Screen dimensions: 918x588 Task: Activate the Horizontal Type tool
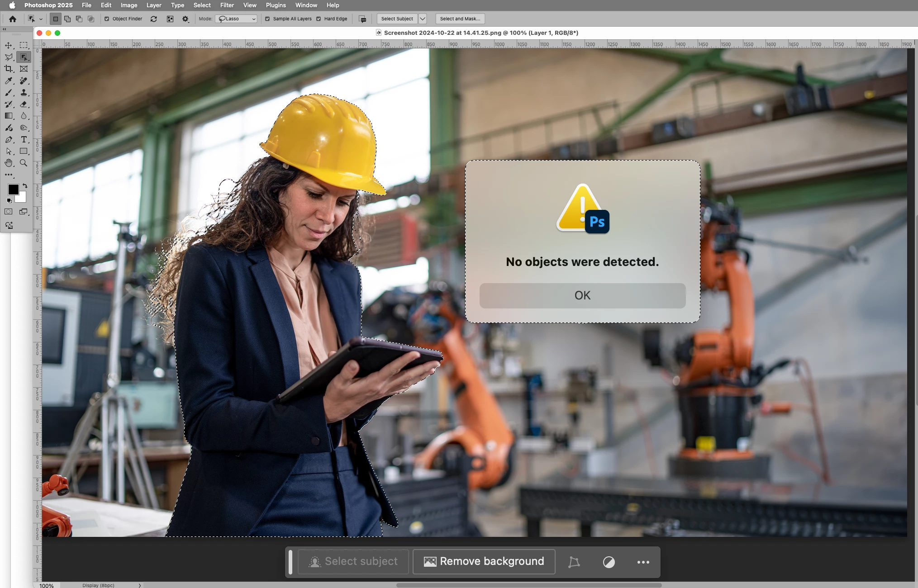pyautogui.click(x=24, y=139)
